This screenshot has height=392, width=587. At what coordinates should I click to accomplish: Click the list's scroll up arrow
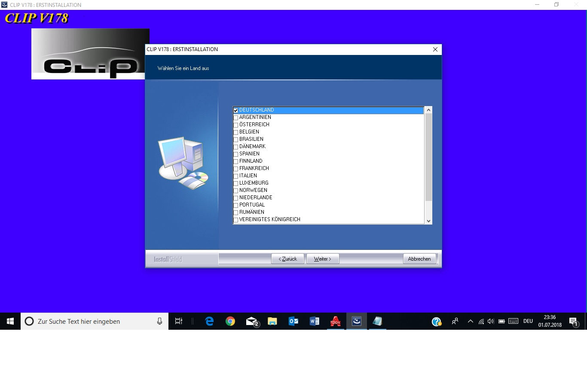pos(428,110)
